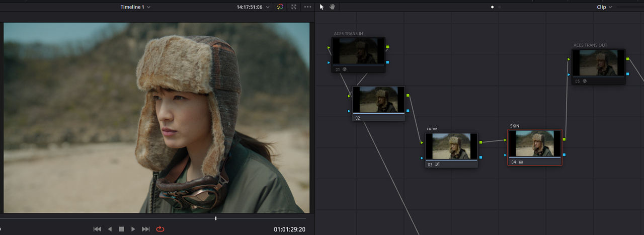644x235 pixels.
Task: Select the first node graph page dot
Action: (492, 7)
